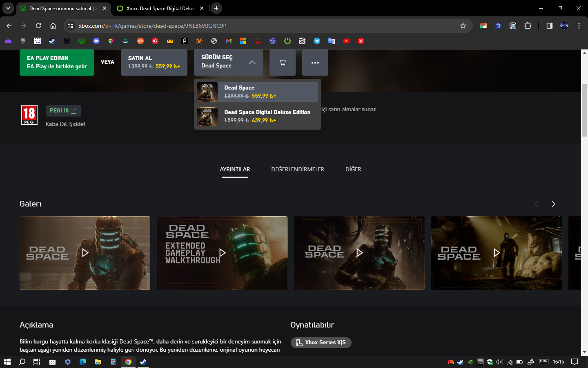This screenshot has width=588, height=368.
Task: Open the YouTube bookmark
Action: coord(346,41)
